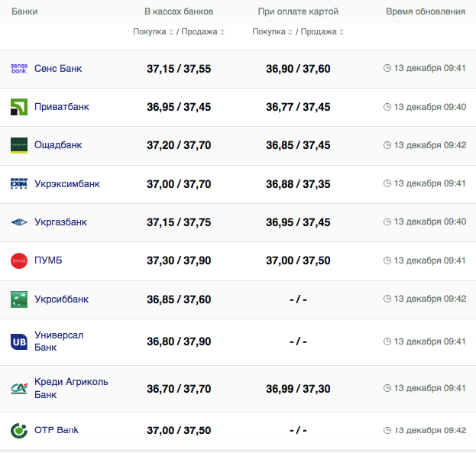Open the Укрэксимбанк link
The width and height of the screenshot is (476, 453).
coord(67,184)
